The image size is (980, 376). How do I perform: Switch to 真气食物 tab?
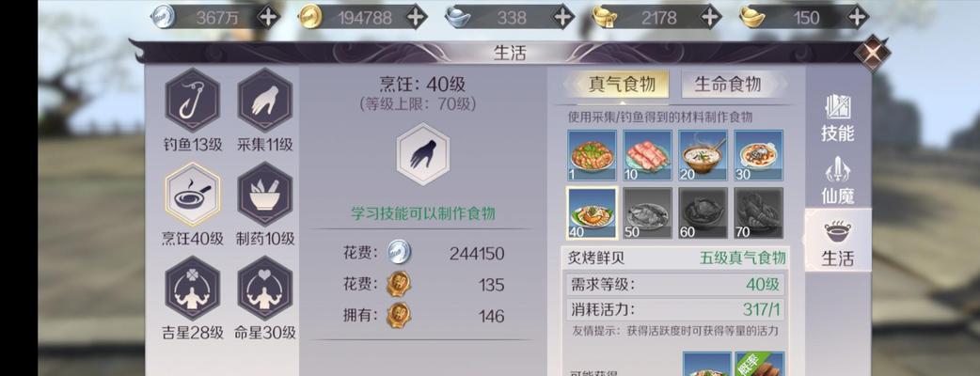coord(620,84)
